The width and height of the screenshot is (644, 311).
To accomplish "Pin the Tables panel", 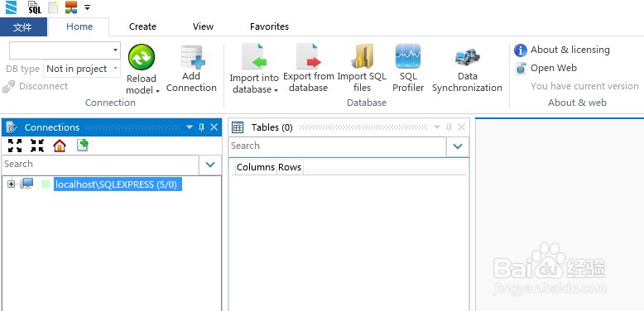I will pyautogui.click(x=449, y=127).
